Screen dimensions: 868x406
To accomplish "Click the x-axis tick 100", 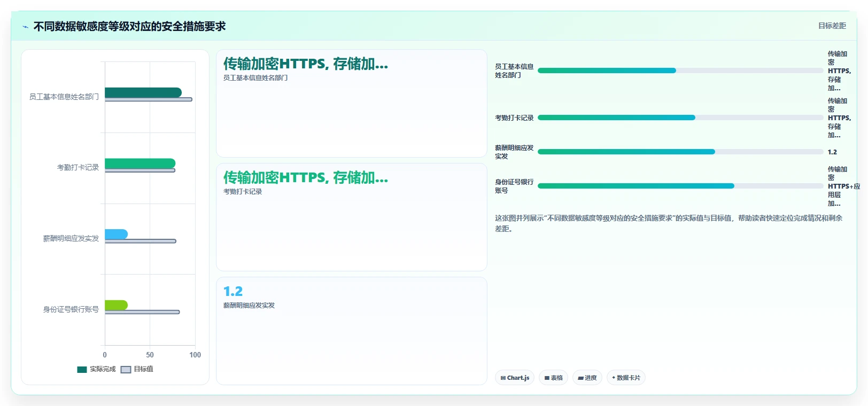I will (x=195, y=355).
